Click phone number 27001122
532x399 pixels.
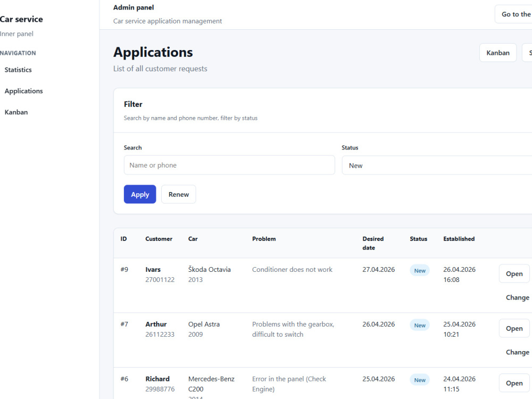[160, 280]
